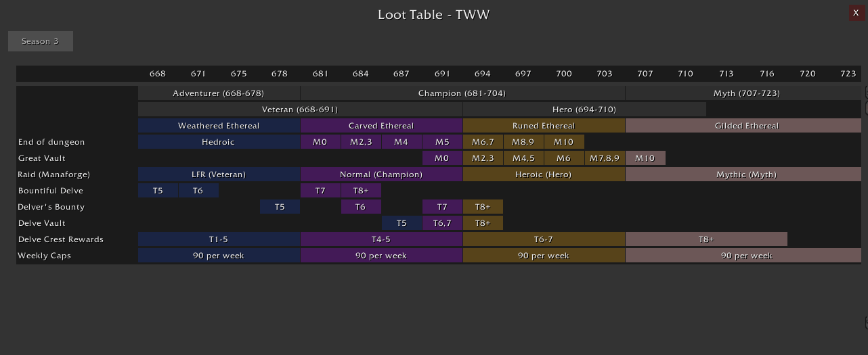Click the Runed Ethereal crest cell
This screenshot has height=355, width=868.
(544, 126)
